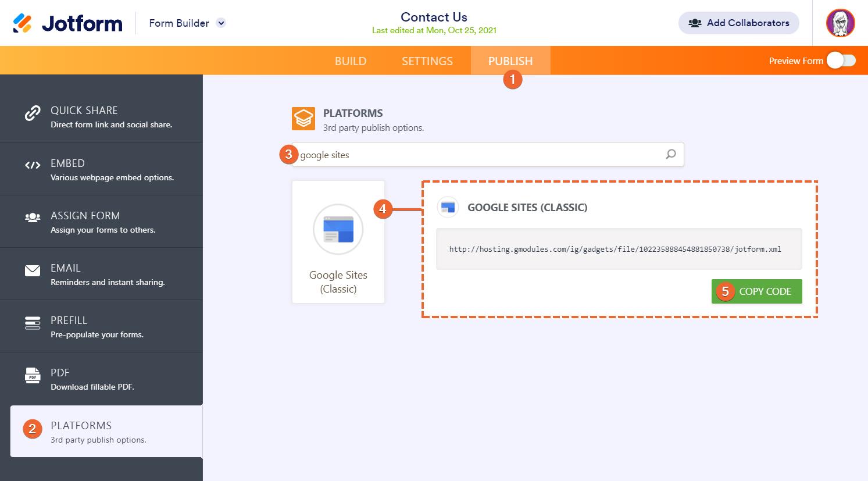Switch to the PUBLISH tab

(x=510, y=61)
